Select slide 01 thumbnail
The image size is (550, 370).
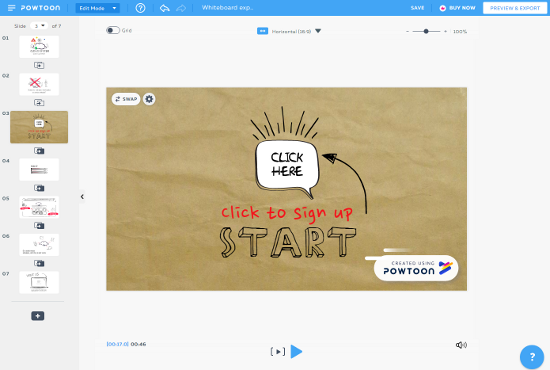click(39, 47)
